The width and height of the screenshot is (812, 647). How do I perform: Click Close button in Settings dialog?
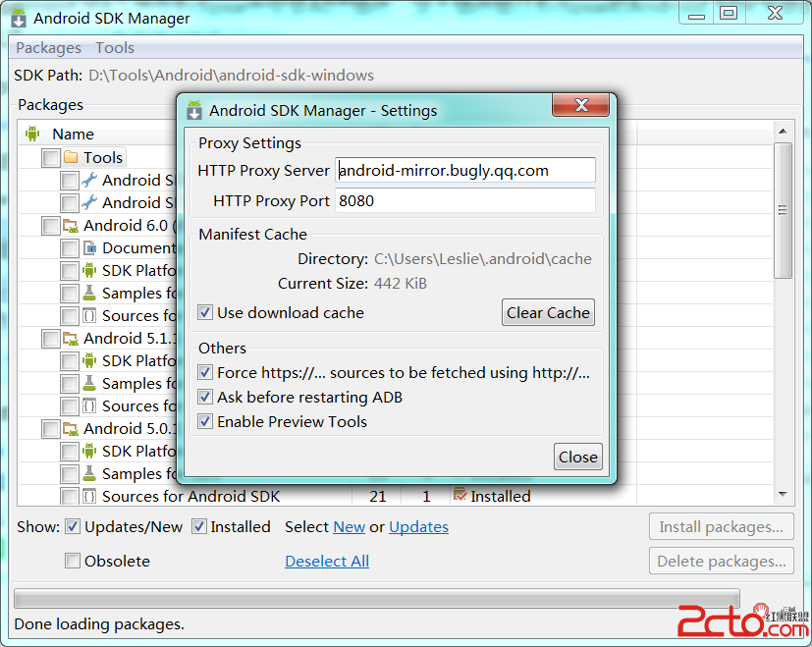pos(578,457)
